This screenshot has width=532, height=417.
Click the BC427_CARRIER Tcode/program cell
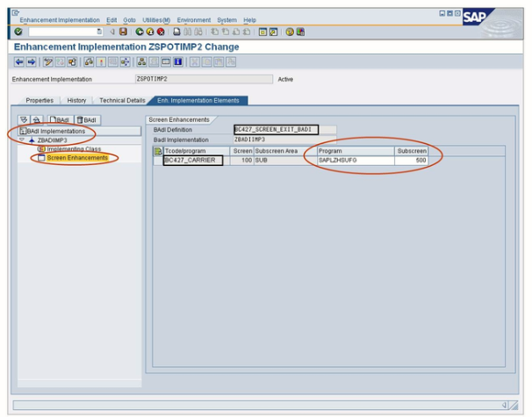191,160
